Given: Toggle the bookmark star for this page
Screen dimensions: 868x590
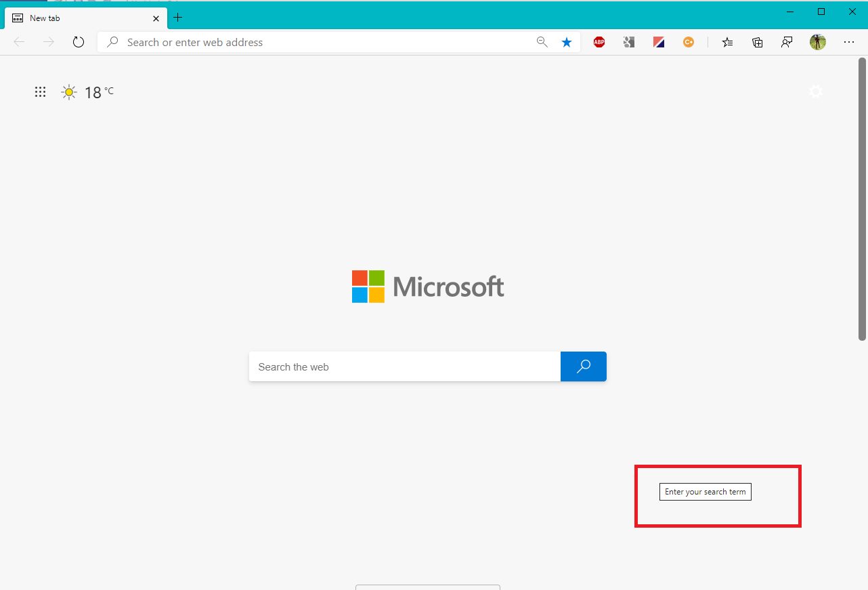Looking at the screenshot, I should pos(567,41).
